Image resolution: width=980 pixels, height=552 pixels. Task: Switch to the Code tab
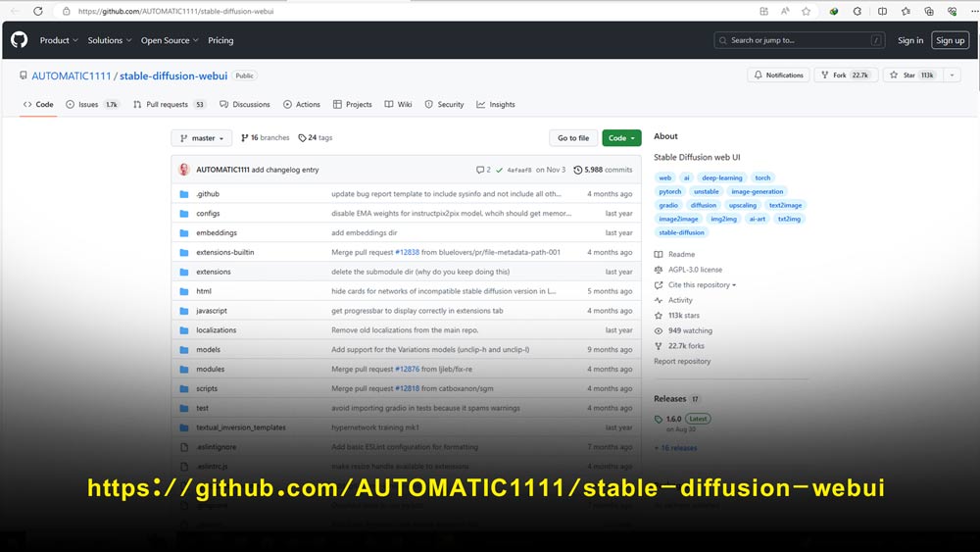[x=38, y=104]
